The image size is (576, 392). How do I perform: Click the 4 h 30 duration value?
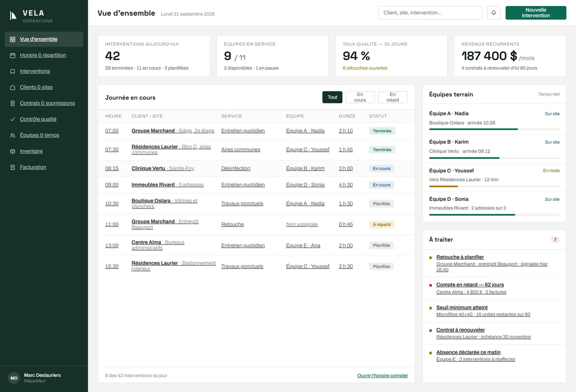click(x=346, y=185)
